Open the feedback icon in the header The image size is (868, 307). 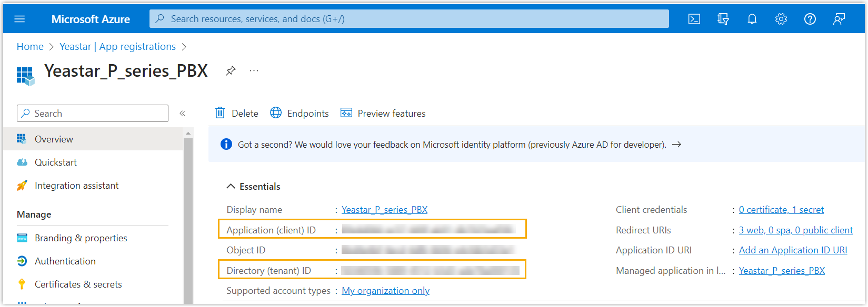839,19
